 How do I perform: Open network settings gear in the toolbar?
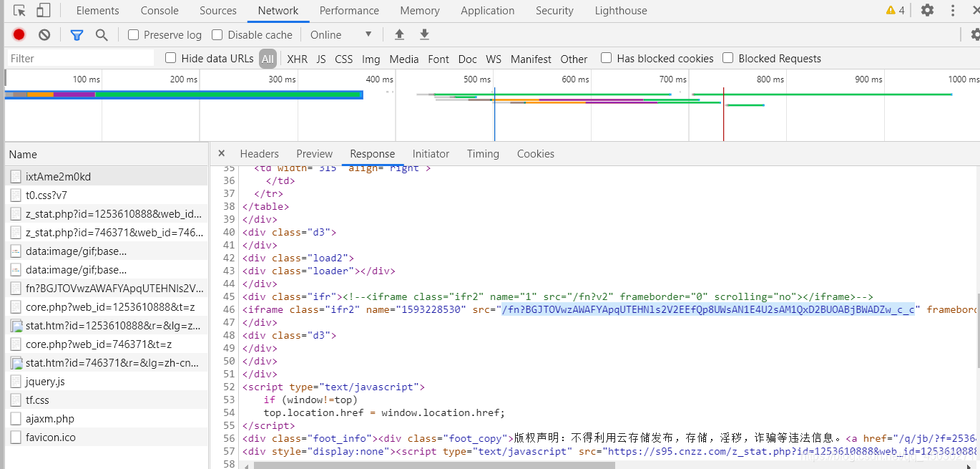click(975, 34)
